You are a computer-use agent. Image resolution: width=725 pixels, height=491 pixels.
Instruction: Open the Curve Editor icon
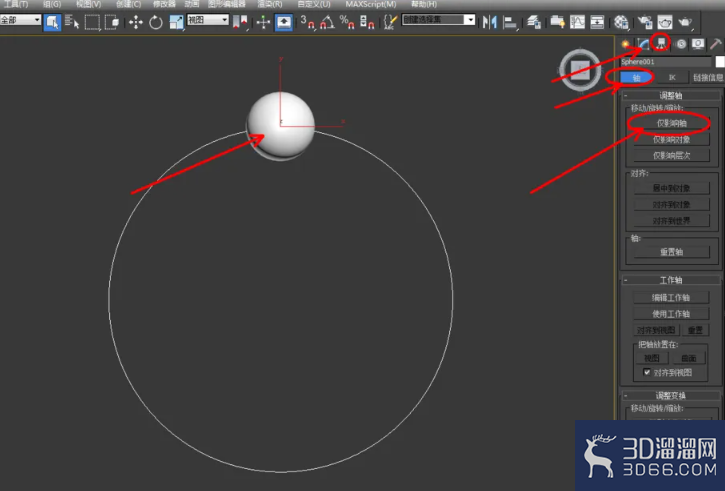click(x=577, y=22)
